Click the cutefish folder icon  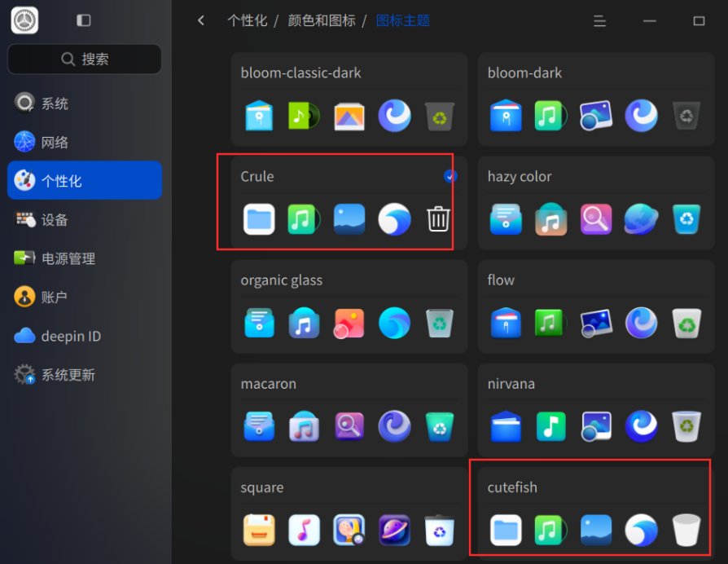(506, 530)
